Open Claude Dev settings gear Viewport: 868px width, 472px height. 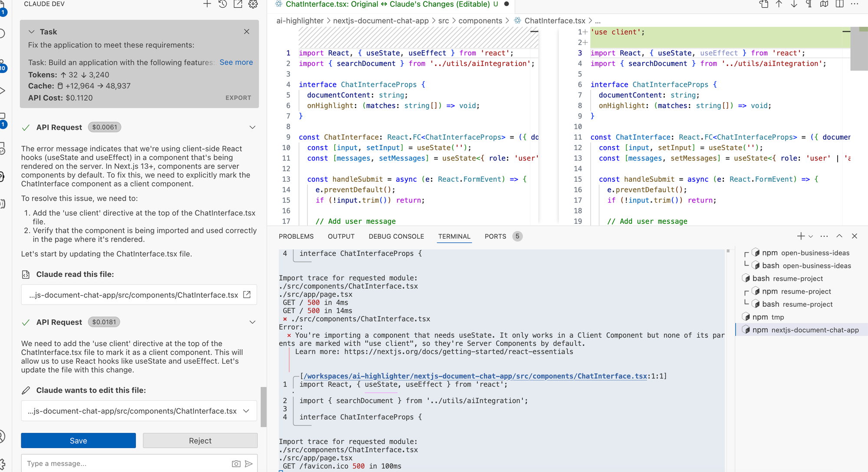tap(253, 4)
